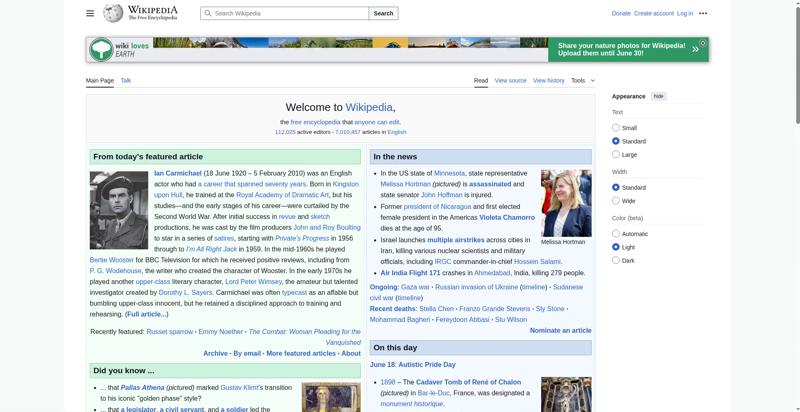Viewport: 800px width, 412px height.
Task: Click Create account link
Action: click(x=654, y=13)
